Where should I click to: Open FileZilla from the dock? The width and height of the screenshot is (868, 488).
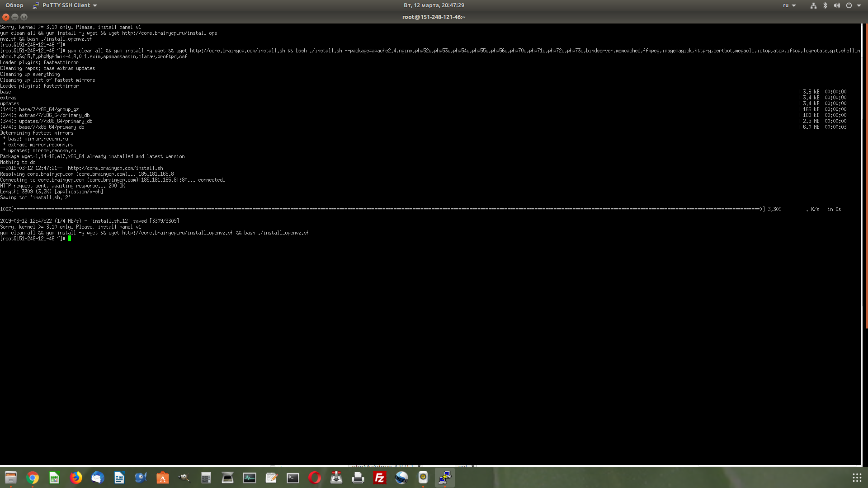(380, 478)
